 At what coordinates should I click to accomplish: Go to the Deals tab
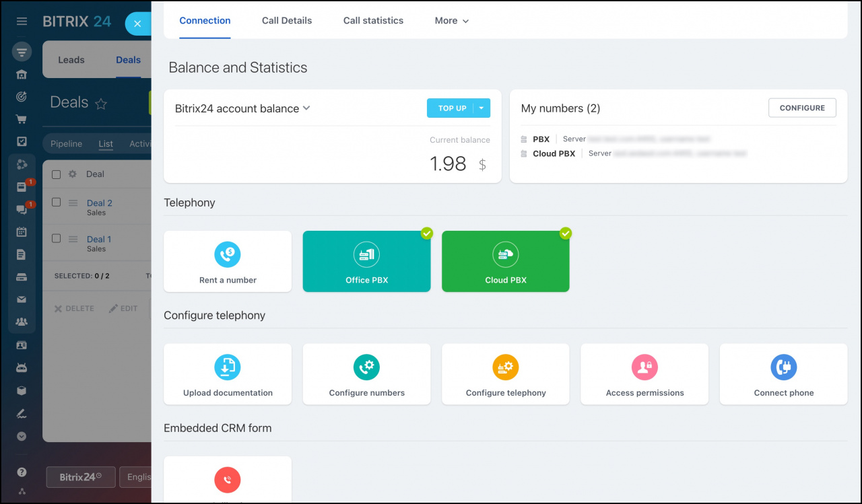coord(128,60)
